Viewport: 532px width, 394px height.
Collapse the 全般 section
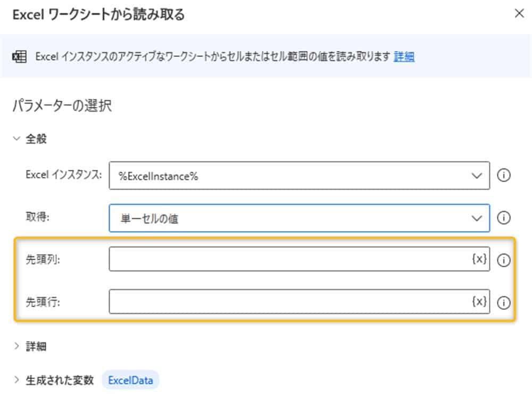(16, 139)
